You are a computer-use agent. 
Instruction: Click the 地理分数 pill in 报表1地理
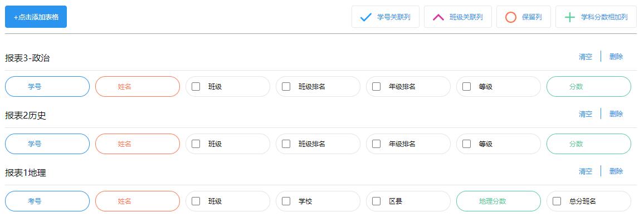(499, 201)
